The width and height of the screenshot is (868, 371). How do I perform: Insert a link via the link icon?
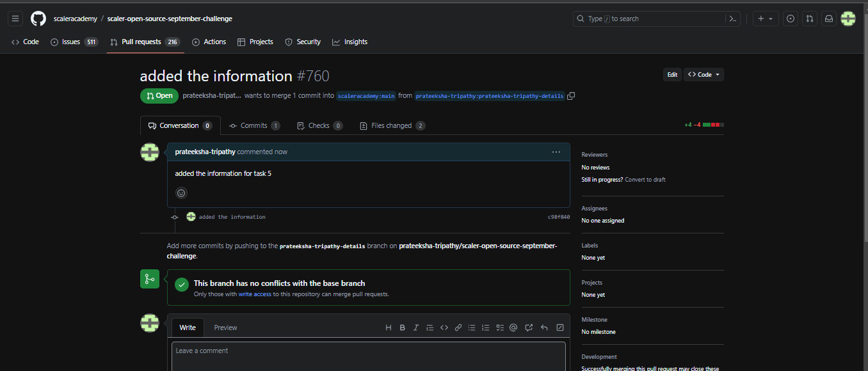458,327
